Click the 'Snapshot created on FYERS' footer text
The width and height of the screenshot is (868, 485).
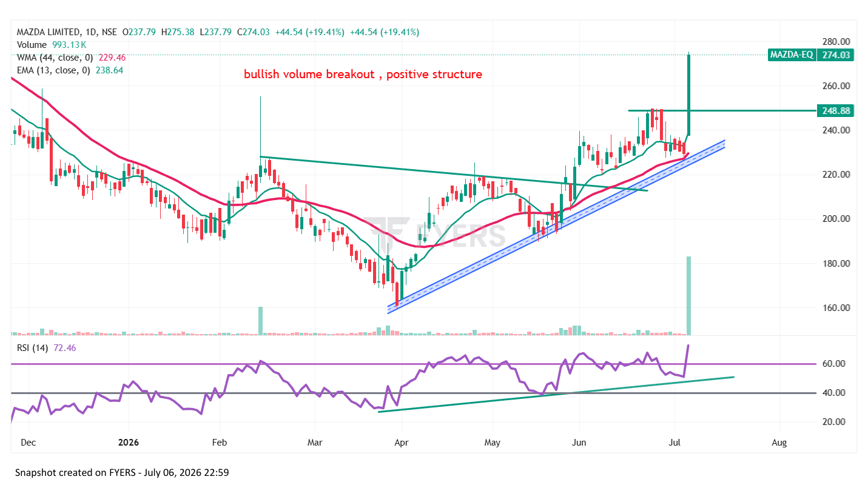coord(121,472)
